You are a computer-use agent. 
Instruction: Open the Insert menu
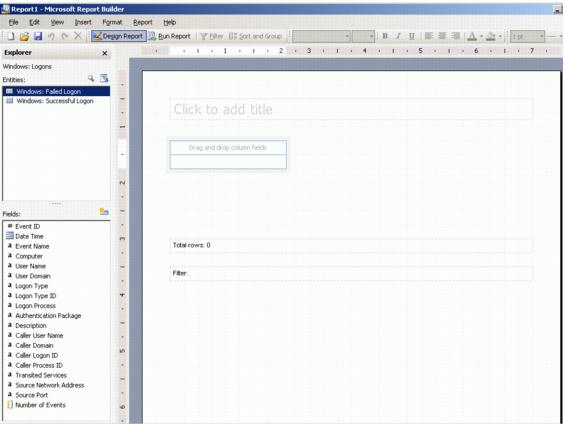[83, 22]
